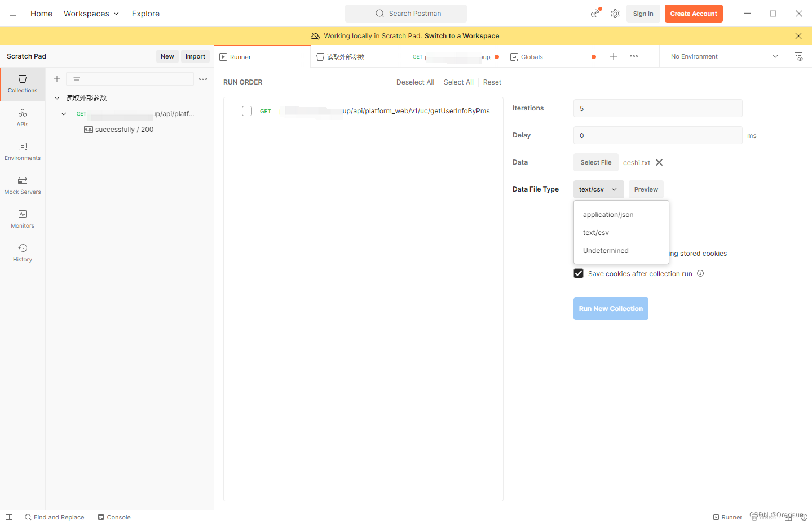This screenshot has width=812, height=524.
Task: Open a new tab with plus icon
Action: [x=614, y=56]
